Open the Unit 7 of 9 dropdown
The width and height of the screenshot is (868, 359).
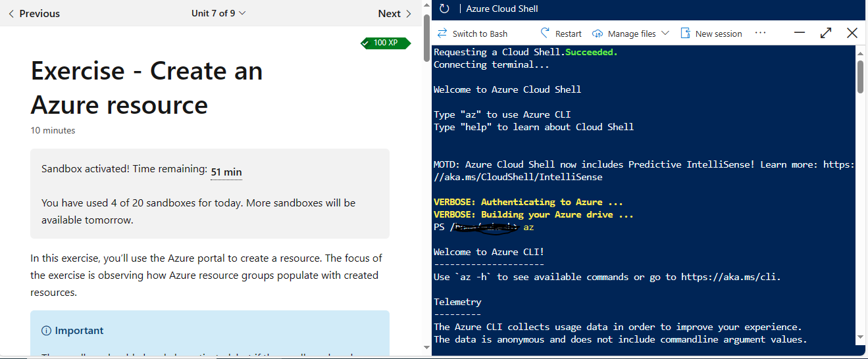tap(218, 13)
